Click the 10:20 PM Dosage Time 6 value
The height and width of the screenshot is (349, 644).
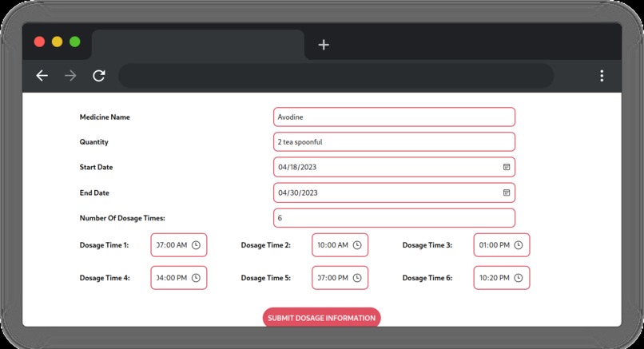(x=494, y=278)
